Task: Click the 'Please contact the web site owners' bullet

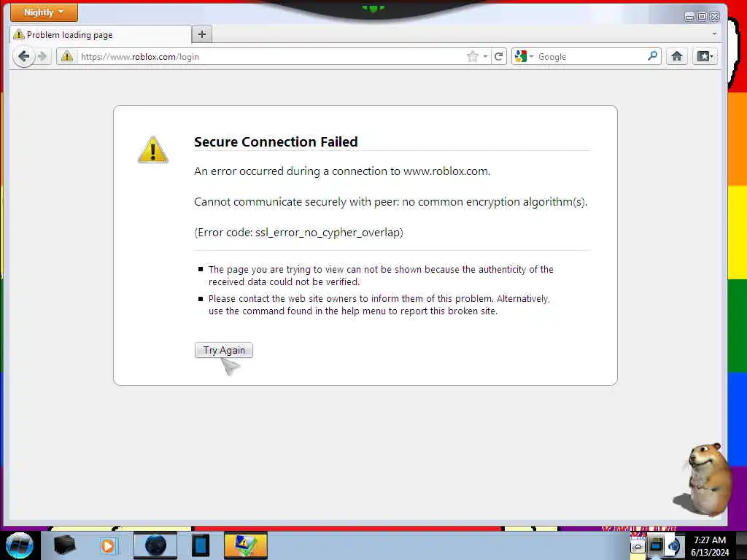Action: tap(379, 305)
